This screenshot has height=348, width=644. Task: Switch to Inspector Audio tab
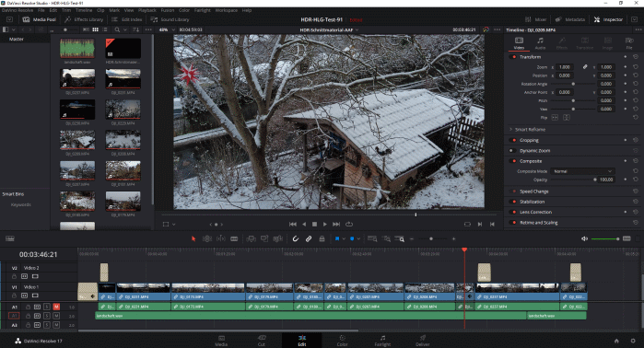coord(540,42)
